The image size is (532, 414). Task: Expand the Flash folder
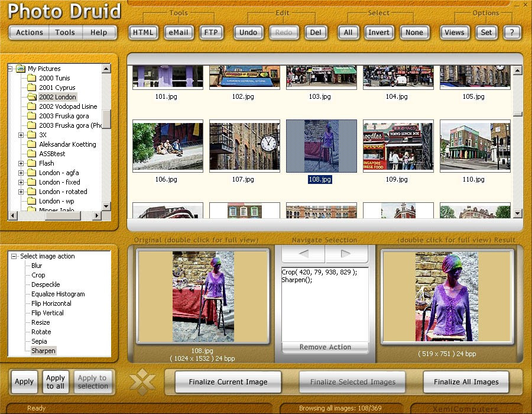pyautogui.click(x=21, y=164)
